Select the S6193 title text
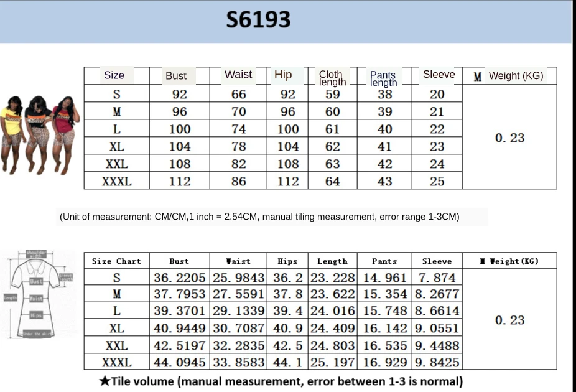 coord(258,19)
